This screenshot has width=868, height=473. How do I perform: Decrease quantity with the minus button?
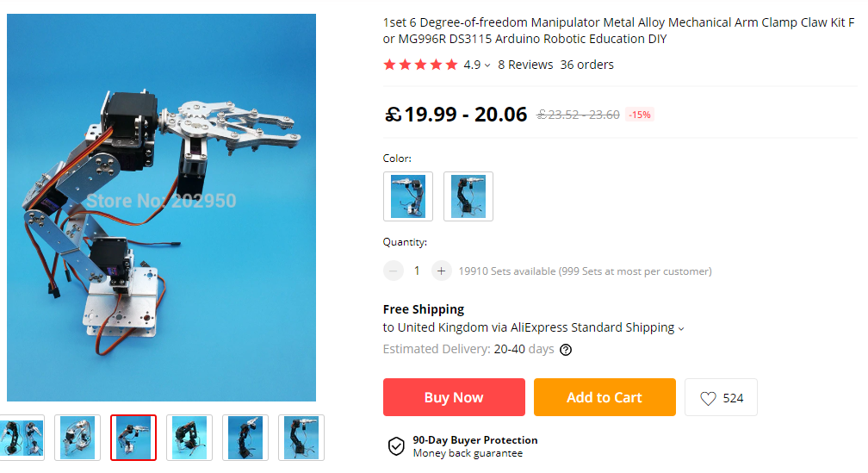[393, 271]
